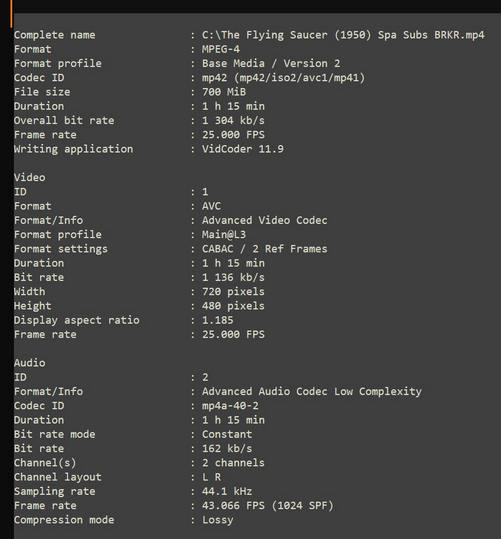Select the CABAC / 2 Ref Frames value

(x=264, y=249)
